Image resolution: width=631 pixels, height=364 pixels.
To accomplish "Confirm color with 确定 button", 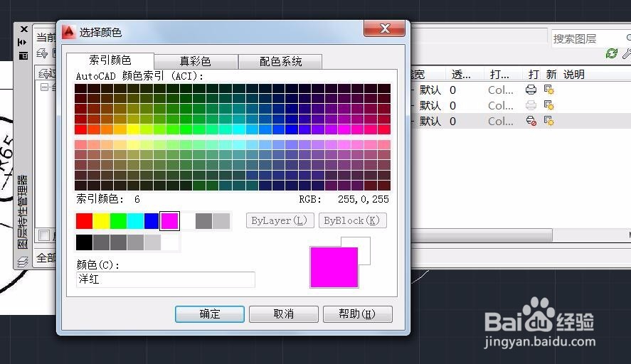I will point(210,314).
